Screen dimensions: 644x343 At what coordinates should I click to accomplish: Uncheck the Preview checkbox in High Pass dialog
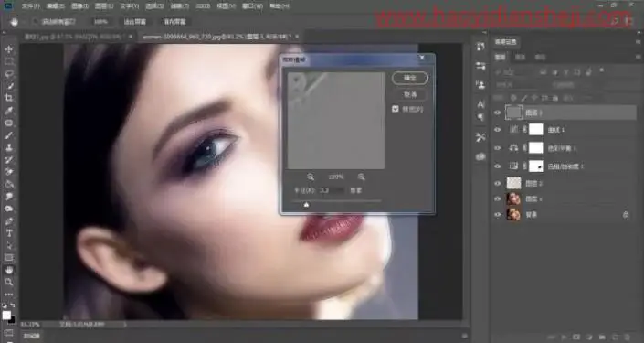tap(396, 109)
